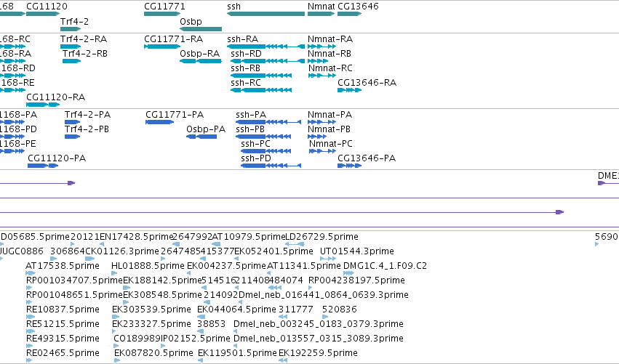Select the RE51215.5prime EST label
The height and width of the screenshot is (364, 619).
pos(63,324)
